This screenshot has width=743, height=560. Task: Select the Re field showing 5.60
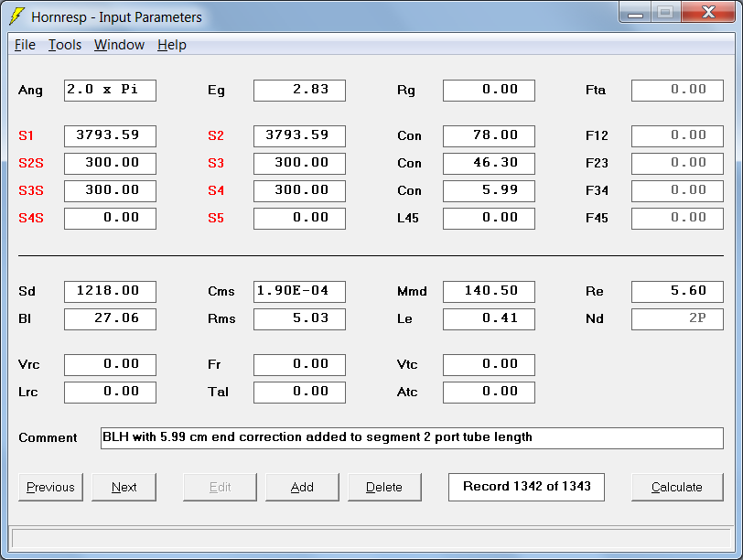pos(678,292)
